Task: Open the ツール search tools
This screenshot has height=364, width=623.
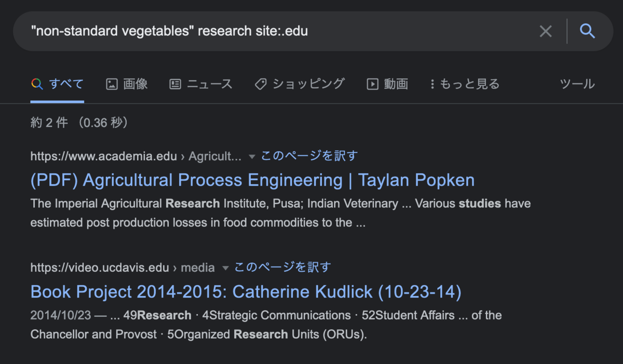Action: click(577, 84)
